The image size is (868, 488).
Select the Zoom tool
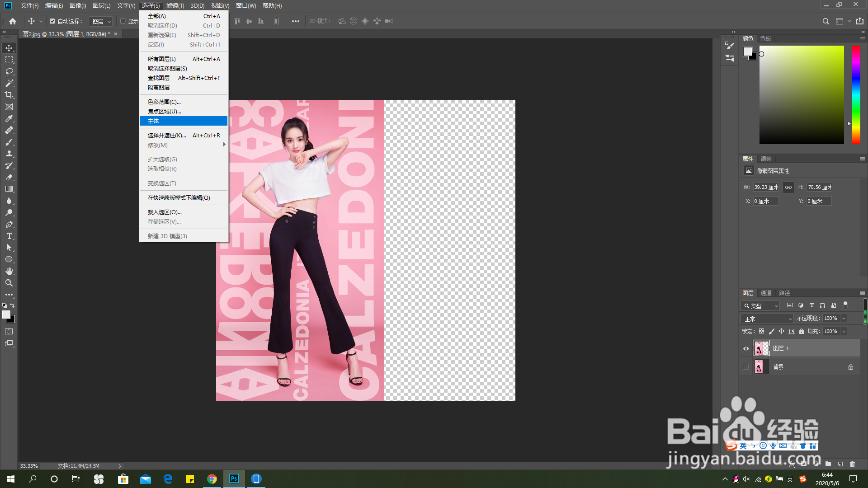pos(9,283)
